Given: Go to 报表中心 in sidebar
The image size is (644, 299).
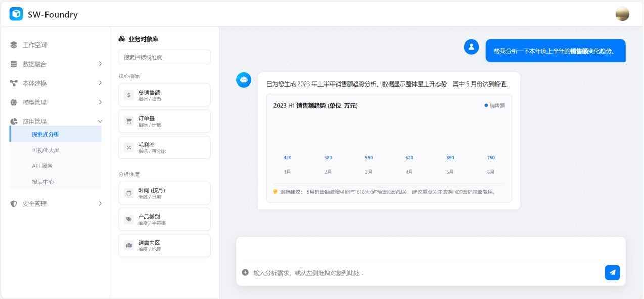Looking at the screenshot, I should [x=43, y=182].
